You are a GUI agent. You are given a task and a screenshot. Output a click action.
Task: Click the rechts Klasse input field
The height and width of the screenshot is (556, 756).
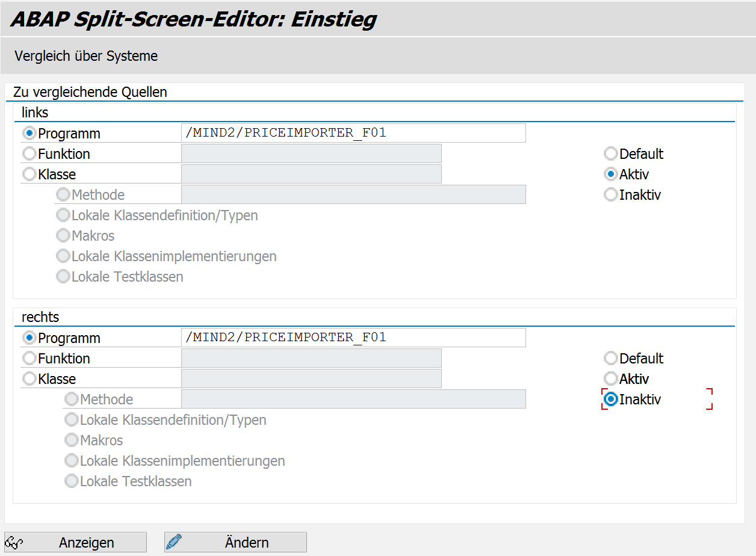coord(311,378)
